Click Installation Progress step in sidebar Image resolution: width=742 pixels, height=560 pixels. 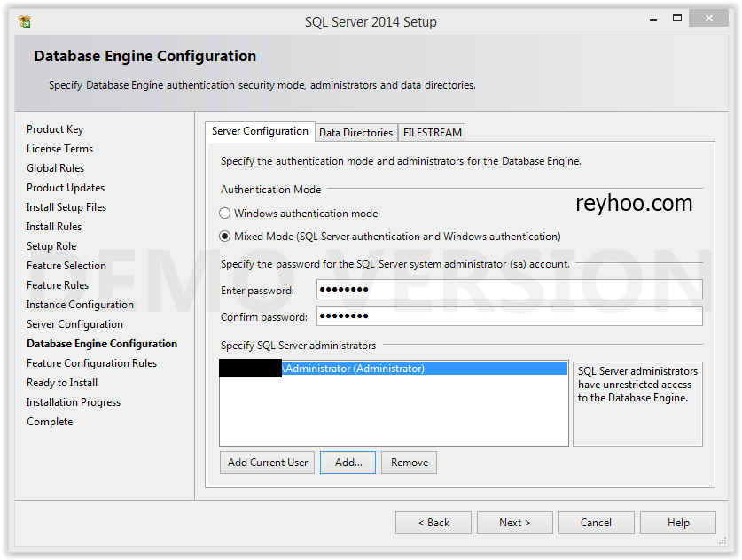(74, 402)
